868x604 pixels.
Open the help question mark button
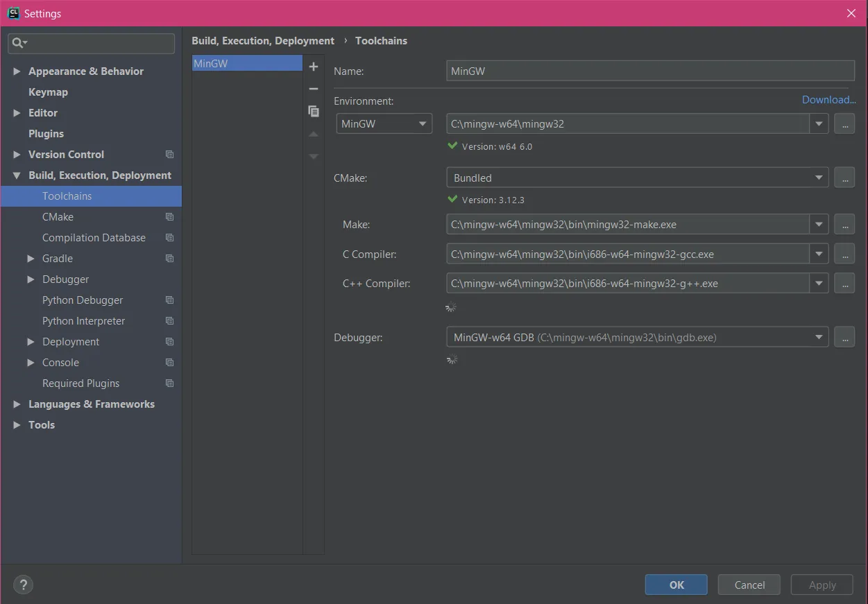23,585
